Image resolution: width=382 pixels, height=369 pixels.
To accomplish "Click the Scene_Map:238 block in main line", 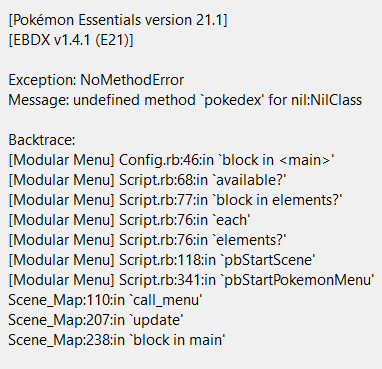I will click(x=117, y=340).
